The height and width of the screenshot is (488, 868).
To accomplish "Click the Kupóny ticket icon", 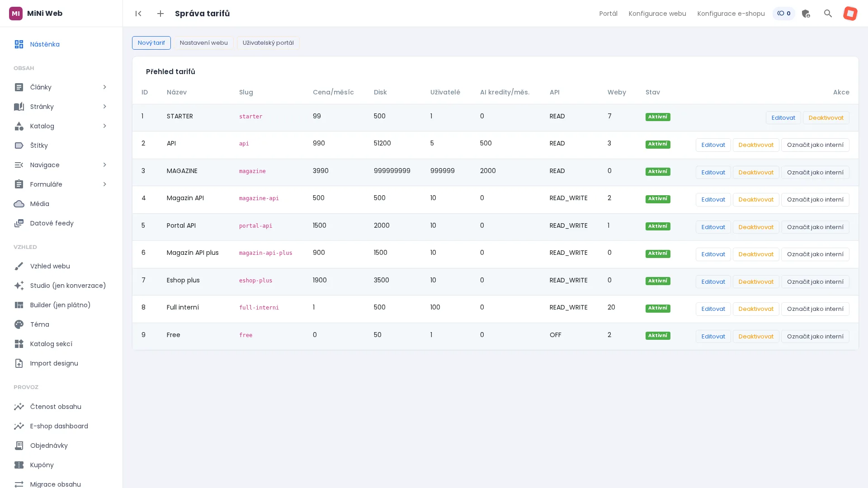I will 19,465.
